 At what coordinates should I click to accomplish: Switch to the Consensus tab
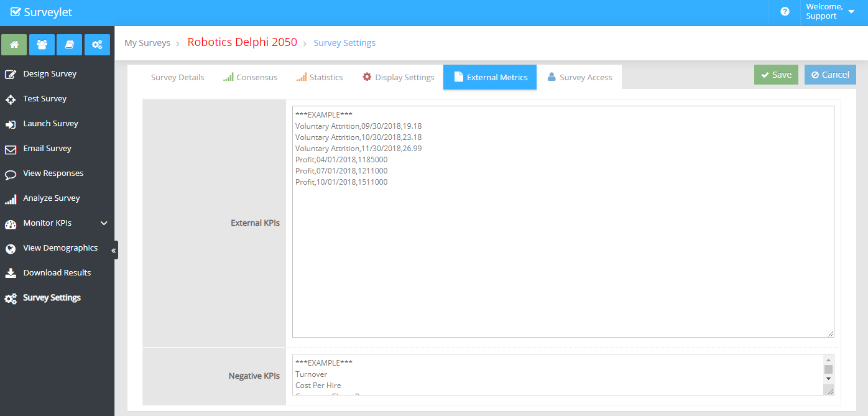251,78
